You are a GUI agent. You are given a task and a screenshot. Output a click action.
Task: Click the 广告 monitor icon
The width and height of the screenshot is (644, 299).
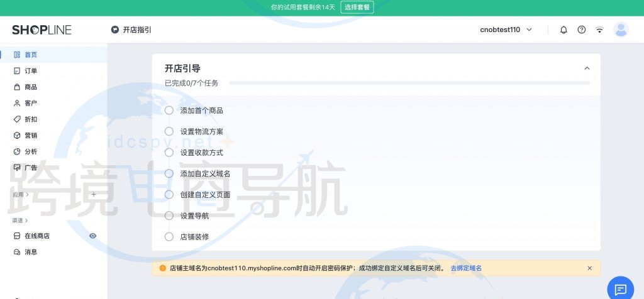tap(17, 168)
